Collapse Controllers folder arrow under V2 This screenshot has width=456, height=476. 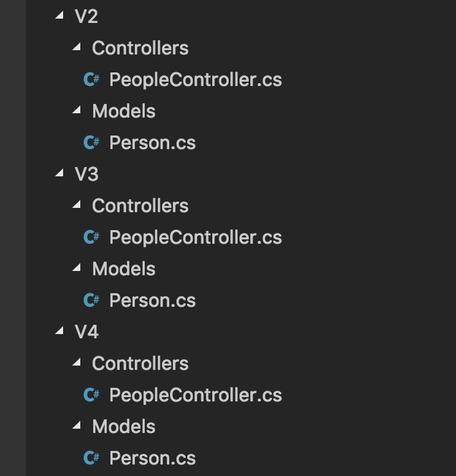tap(77, 47)
